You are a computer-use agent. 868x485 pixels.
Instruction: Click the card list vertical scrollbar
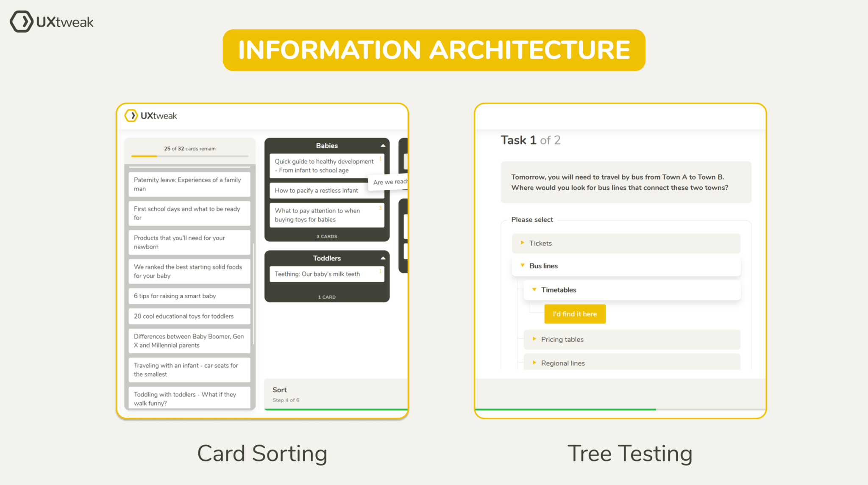coord(253,294)
